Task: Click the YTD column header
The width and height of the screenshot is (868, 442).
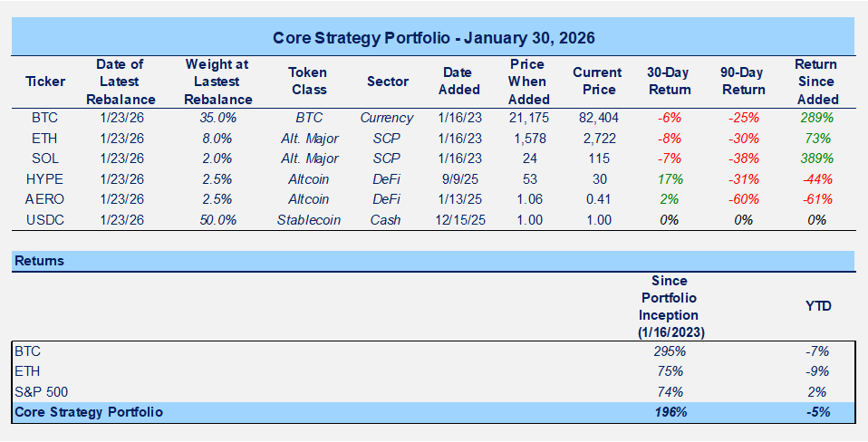Action: click(x=818, y=306)
